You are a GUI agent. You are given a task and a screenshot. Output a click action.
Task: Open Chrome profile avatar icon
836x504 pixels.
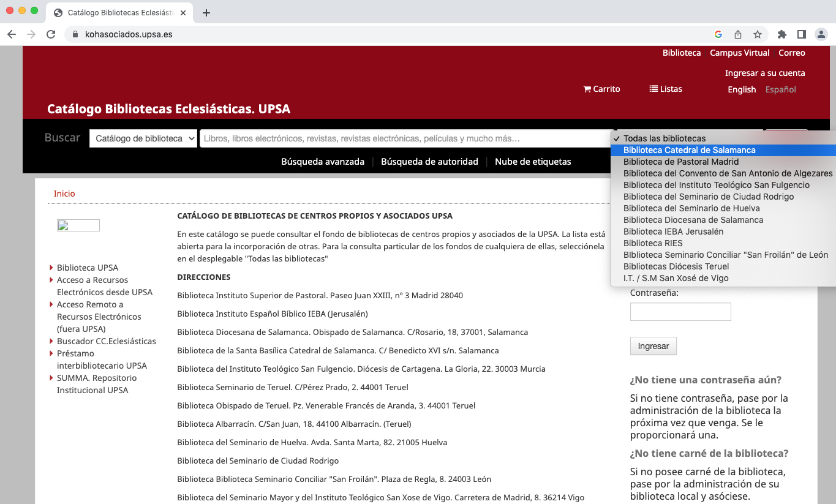coord(821,34)
